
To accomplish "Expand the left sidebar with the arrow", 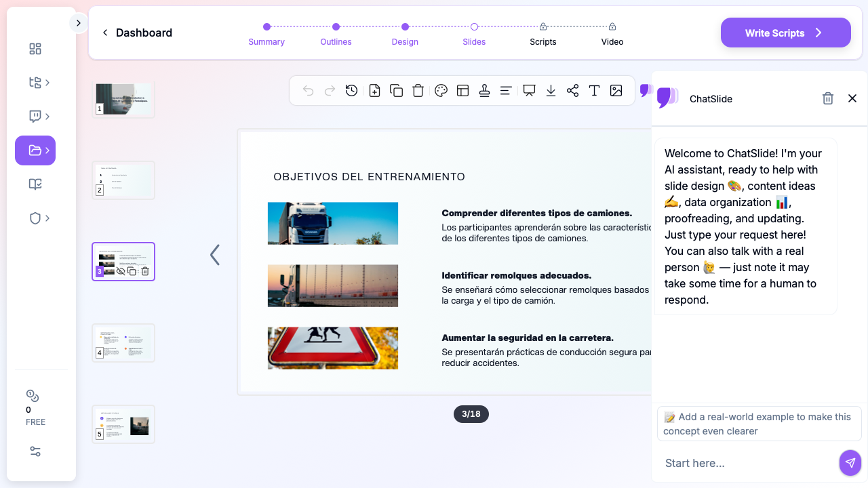I will pos(78,23).
